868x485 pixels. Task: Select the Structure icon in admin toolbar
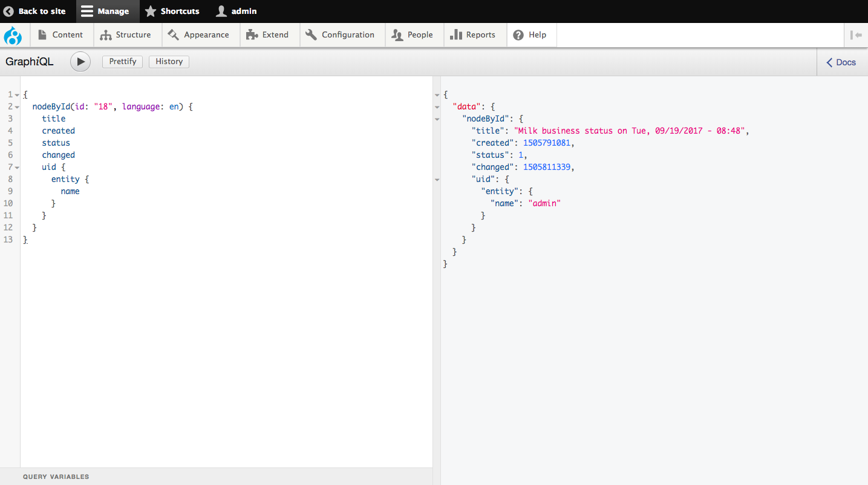click(106, 34)
